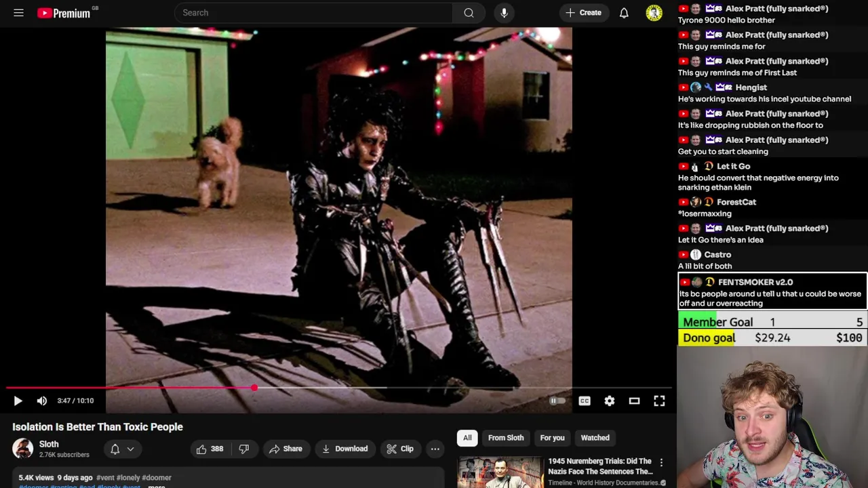Click Castro's avatar icon in chat
Screen dimensions: 868x488
(x=695, y=255)
